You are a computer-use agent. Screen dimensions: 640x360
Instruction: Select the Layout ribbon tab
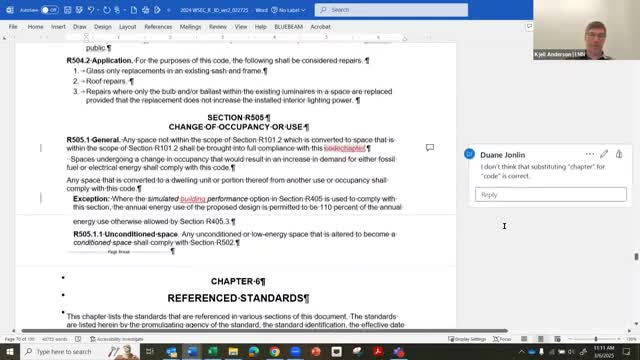127,27
